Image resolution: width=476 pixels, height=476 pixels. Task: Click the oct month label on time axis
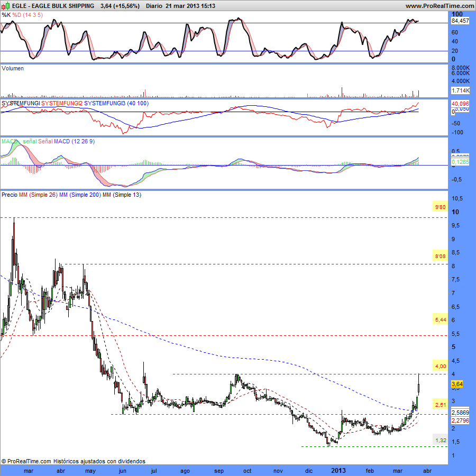click(x=247, y=471)
